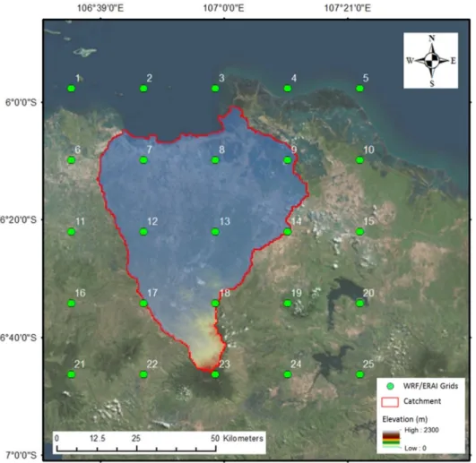This screenshot has height=463, width=476.
Task: Click the "High : 2300" legend value
Action: tap(421, 430)
